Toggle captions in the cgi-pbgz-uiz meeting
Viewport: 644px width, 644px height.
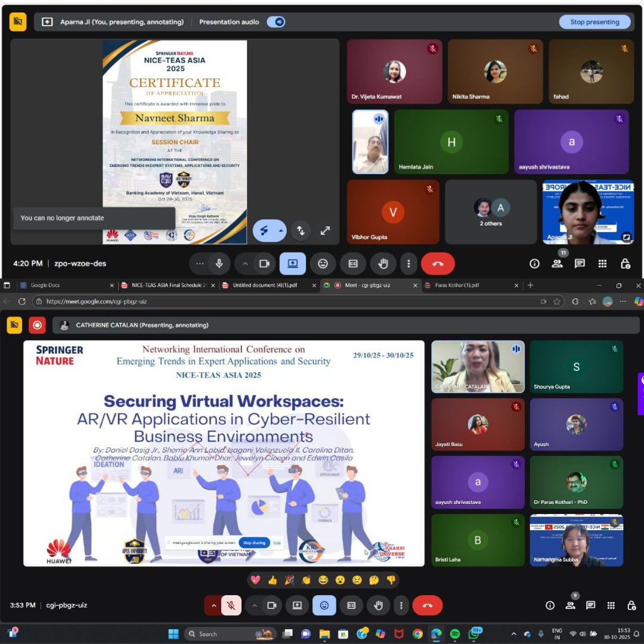pyautogui.click(x=351, y=605)
